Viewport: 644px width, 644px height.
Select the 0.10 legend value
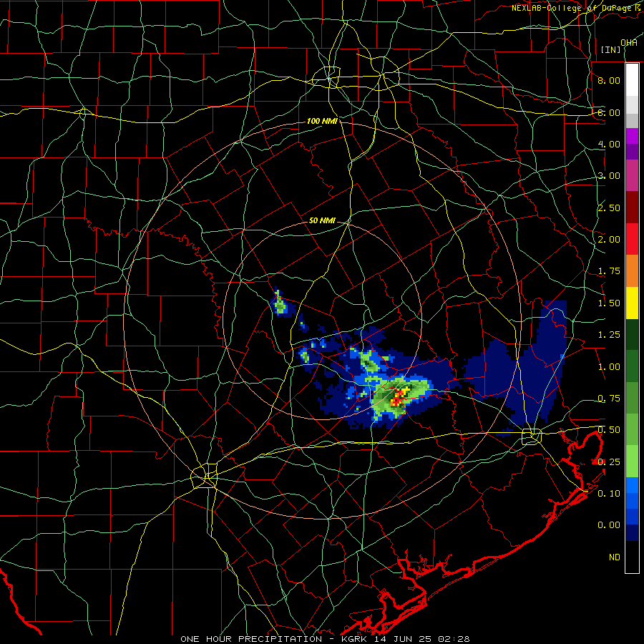point(609,494)
